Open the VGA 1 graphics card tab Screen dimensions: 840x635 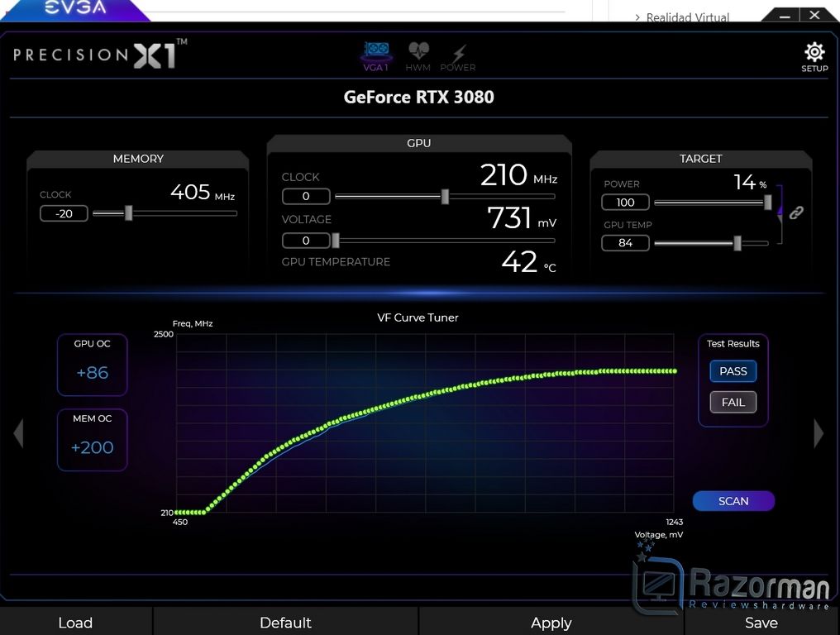point(376,57)
